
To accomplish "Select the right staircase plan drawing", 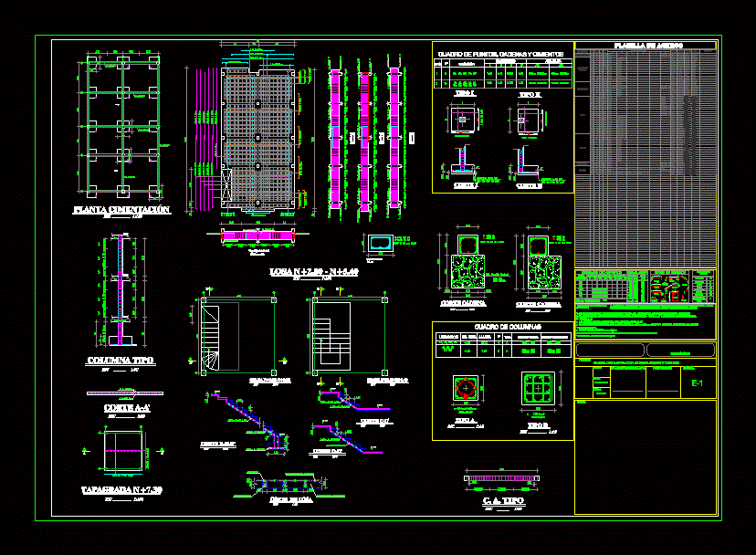I will click(348, 334).
